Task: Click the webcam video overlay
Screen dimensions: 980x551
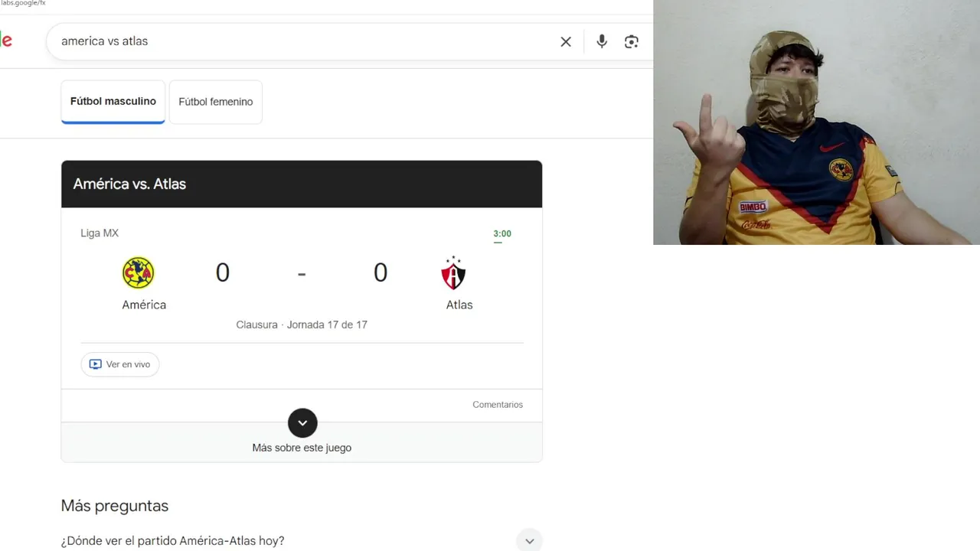Action: click(816, 122)
